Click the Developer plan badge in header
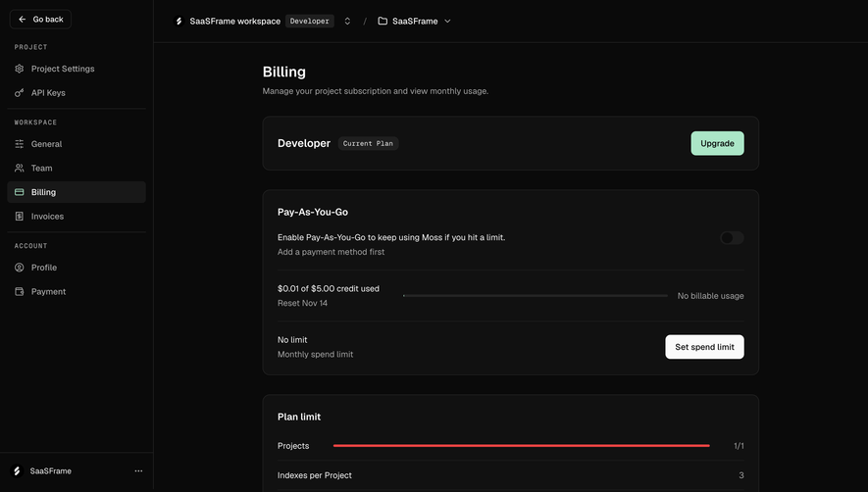Image resolution: width=868 pixels, height=492 pixels. [x=310, y=21]
